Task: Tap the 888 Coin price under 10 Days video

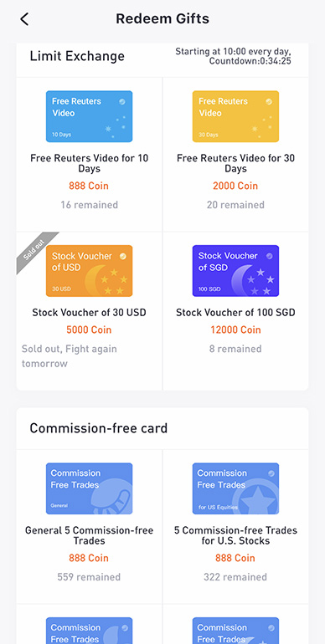Action: [x=89, y=186]
